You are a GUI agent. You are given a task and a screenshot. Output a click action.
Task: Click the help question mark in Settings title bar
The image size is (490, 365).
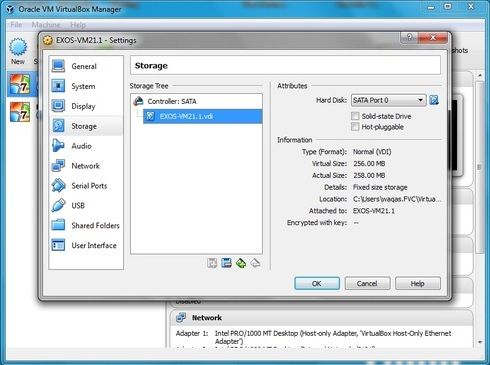click(x=409, y=37)
